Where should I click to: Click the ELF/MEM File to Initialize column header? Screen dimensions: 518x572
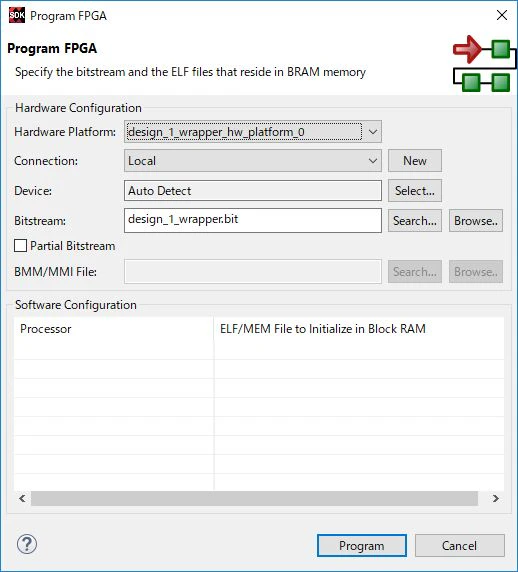359,329
